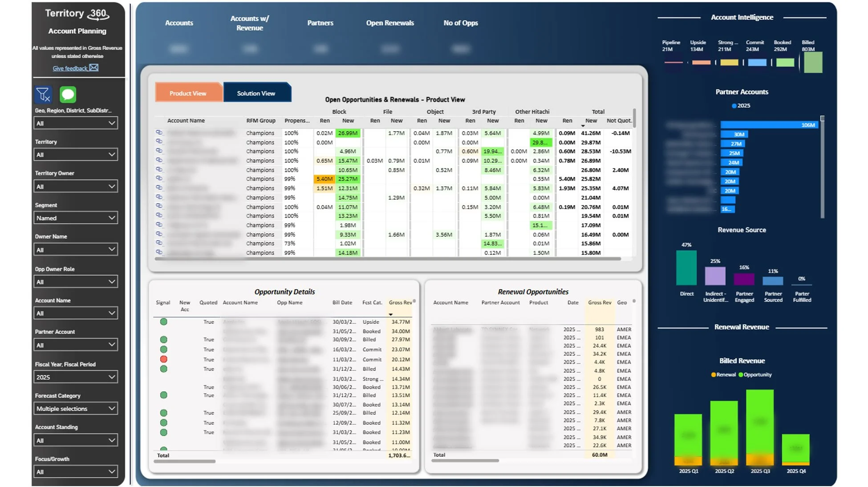This screenshot has width=868, height=487.
Task: Toggle the 2025 legend marker under Partner Accounts
Action: (x=734, y=106)
